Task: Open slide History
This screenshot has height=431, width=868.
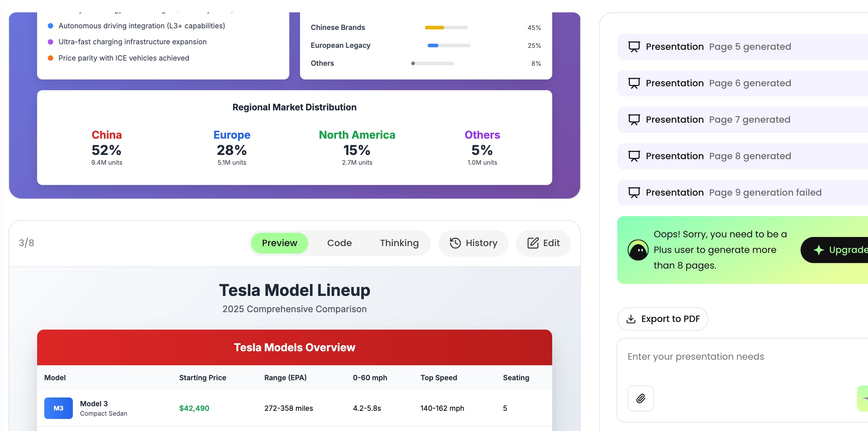Action: click(473, 243)
